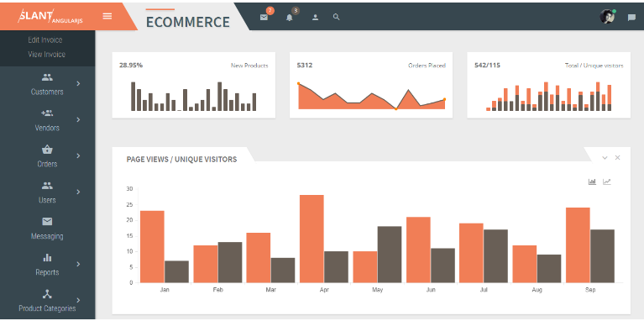
Task: Expand the Users submenu arrow
Action: (x=78, y=192)
